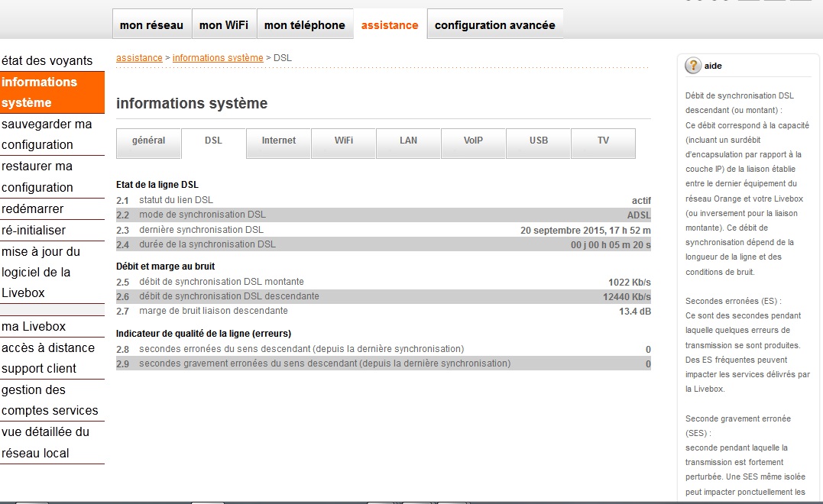Open vue détaillée du réseau local
Screen dimensions: 823x504
pyautogui.click(x=45, y=442)
